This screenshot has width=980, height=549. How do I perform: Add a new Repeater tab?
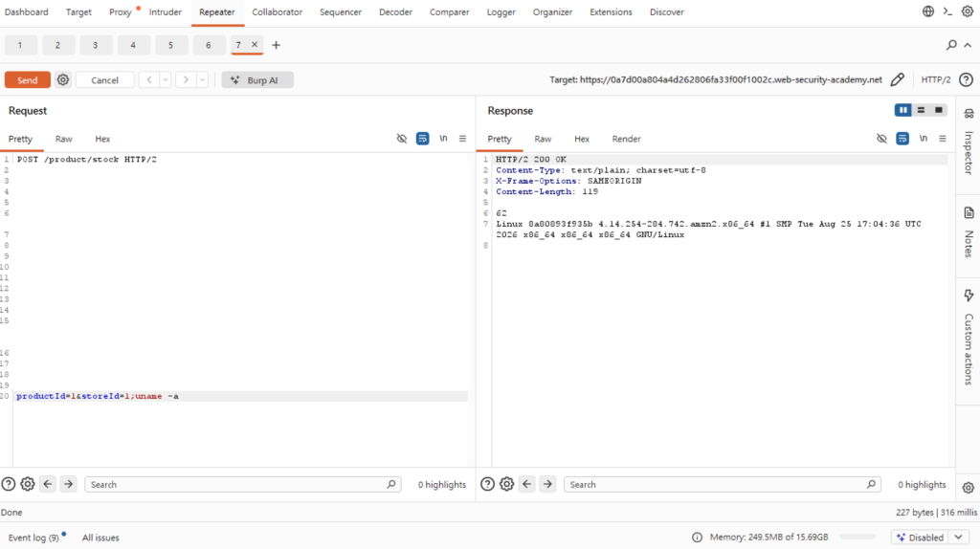click(277, 45)
